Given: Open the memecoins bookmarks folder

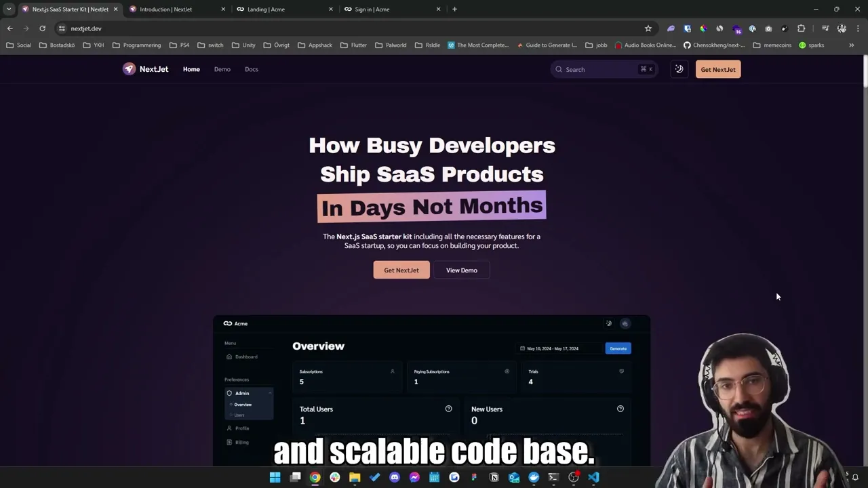Looking at the screenshot, I should pos(772,45).
